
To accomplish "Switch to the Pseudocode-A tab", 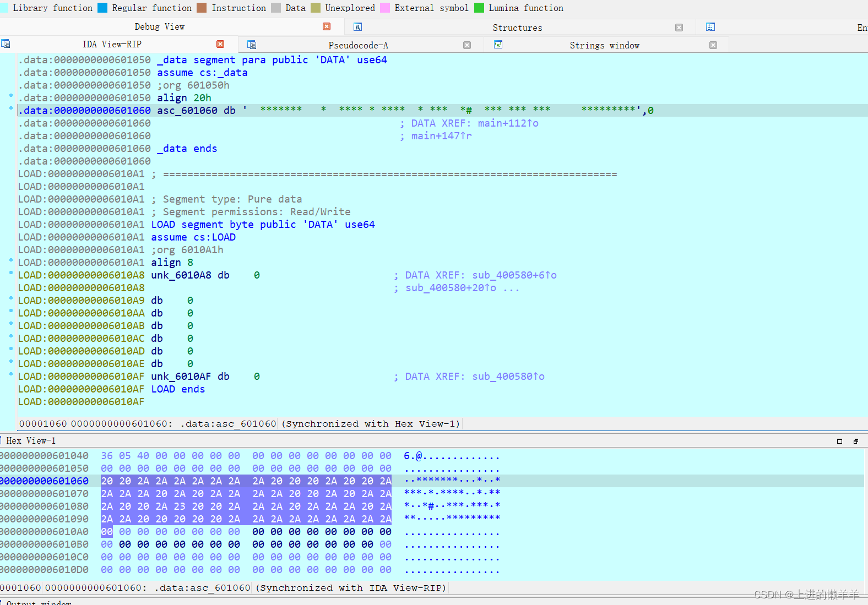I will pyautogui.click(x=358, y=45).
